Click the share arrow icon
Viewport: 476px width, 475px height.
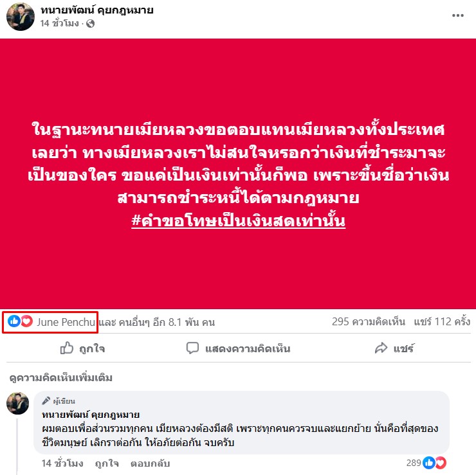coord(381,348)
